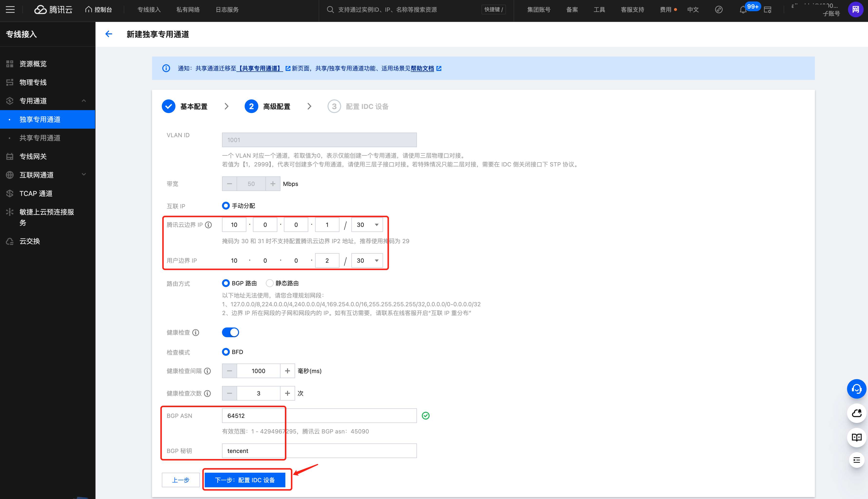Viewport: 868px width, 499px height.
Task: Open 共享专用通道 in the sidebar
Action: click(x=40, y=138)
